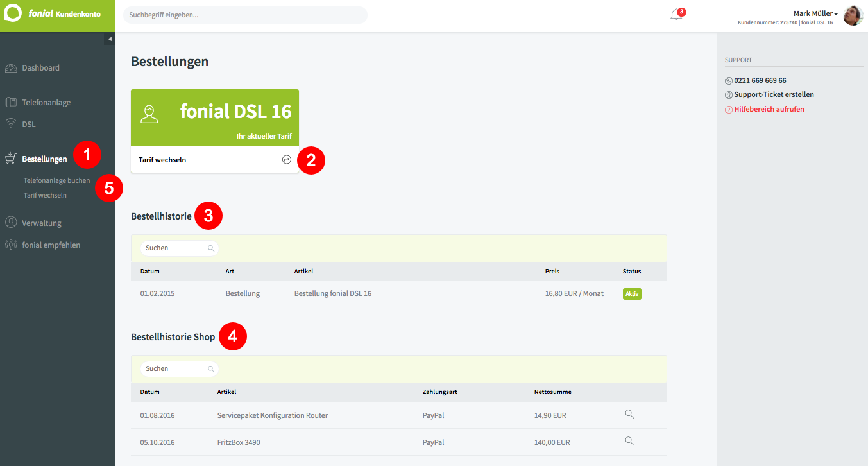Screen dimensions: 868x466
Task: Collapse the sidebar with arrow toggle
Action: pos(110,39)
